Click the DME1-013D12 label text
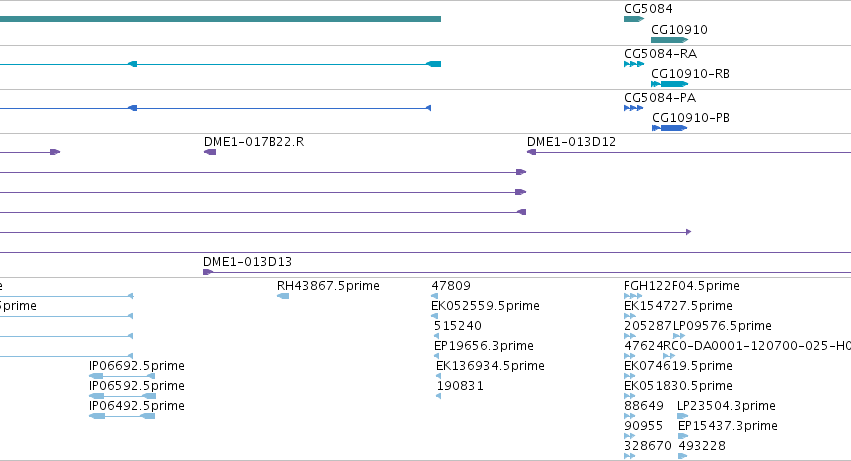 pos(571,142)
